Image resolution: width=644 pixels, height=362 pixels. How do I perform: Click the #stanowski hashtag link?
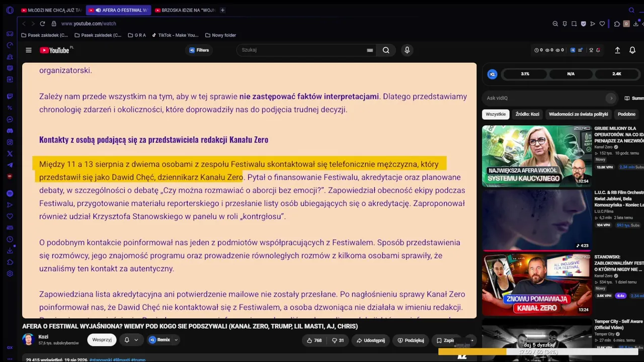pos(102,360)
